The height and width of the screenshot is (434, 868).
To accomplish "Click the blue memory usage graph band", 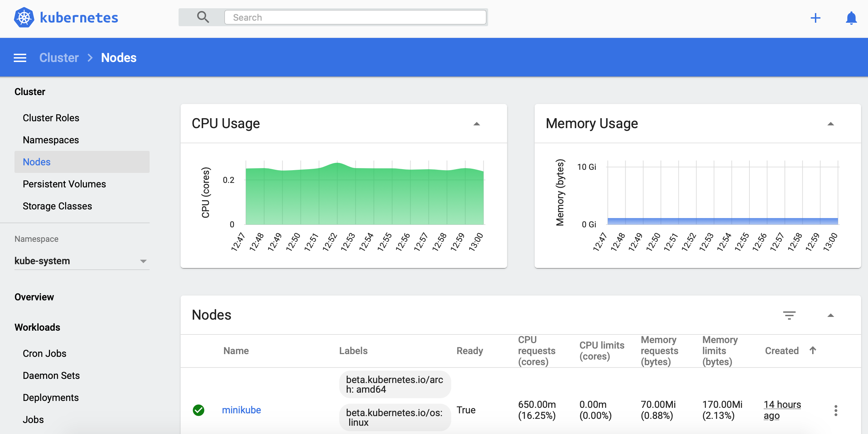I will (x=723, y=221).
